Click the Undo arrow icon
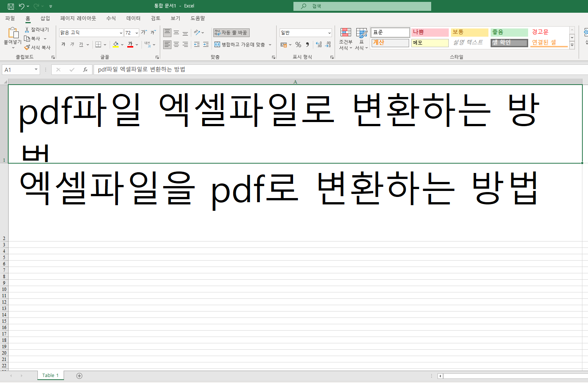Viewport: 588px width, 383px height. click(22, 6)
